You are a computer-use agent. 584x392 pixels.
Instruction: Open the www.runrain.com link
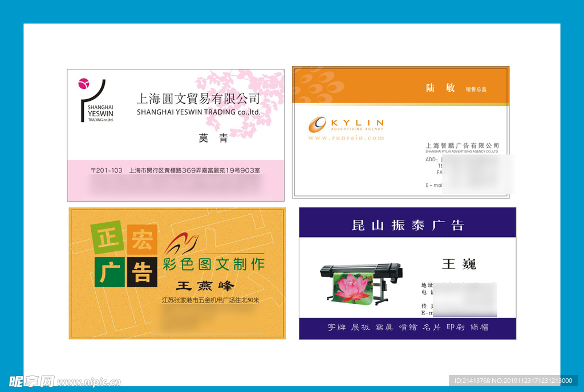click(346, 138)
